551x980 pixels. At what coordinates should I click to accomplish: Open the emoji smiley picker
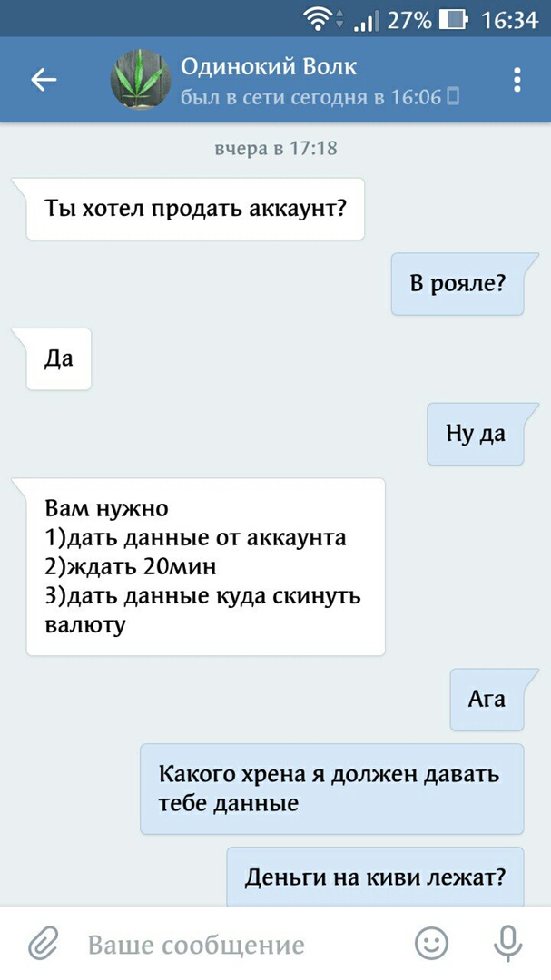coord(432,943)
